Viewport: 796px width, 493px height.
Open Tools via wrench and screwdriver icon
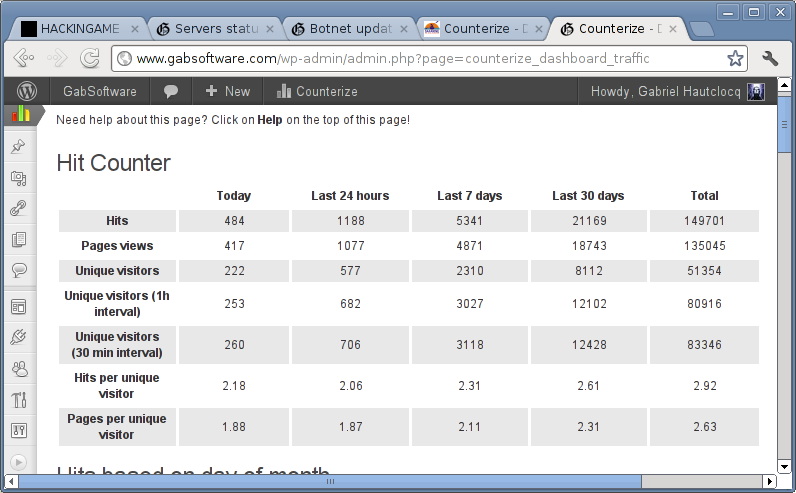click(x=18, y=400)
